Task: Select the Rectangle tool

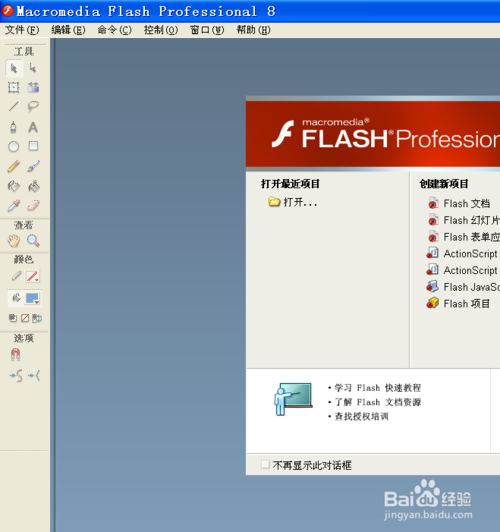Action: pyautogui.click(x=33, y=146)
